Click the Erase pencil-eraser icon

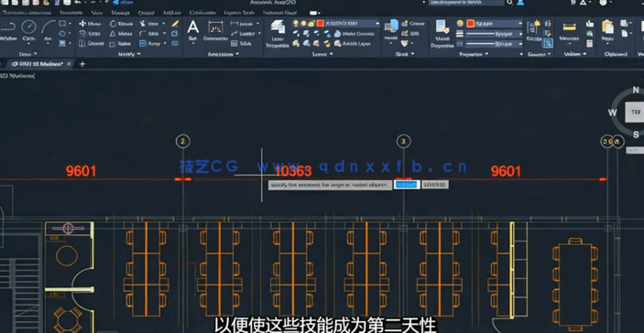[x=175, y=24]
